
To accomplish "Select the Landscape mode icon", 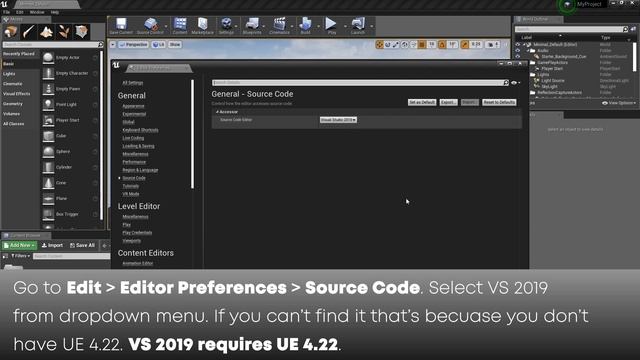I will coord(46,32).
